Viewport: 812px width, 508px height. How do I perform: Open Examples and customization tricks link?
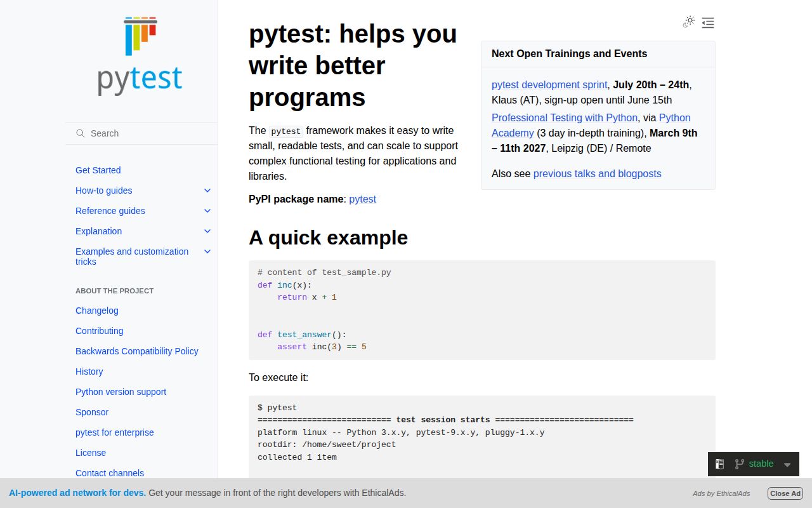(132, 257)
